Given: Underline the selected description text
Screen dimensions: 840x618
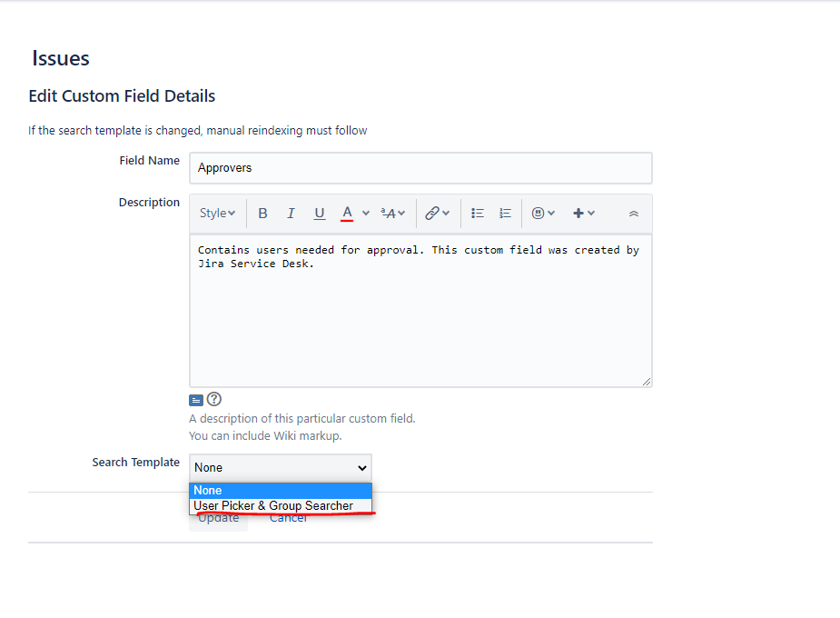Looking at the screenshot, I should click(x=320, y=214).
